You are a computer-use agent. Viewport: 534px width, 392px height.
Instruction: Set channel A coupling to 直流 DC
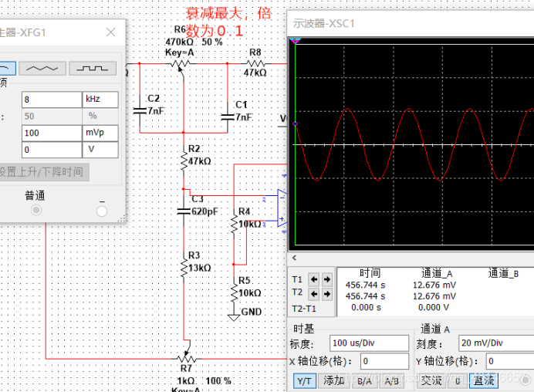(484, 380)
